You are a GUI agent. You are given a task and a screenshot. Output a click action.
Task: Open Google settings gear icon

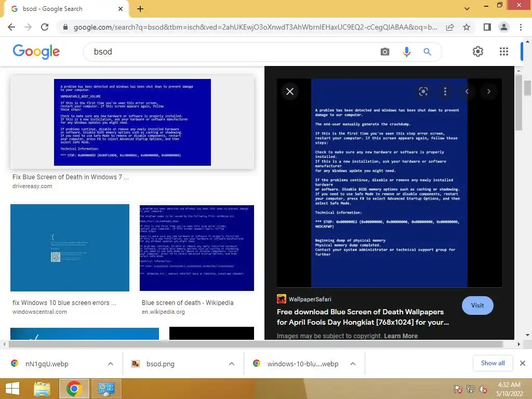coord(478,51)
